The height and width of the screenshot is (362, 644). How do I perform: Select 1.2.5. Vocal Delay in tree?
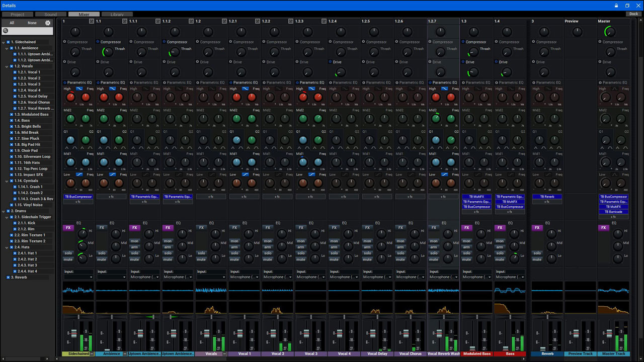click(x=32, y=96)
